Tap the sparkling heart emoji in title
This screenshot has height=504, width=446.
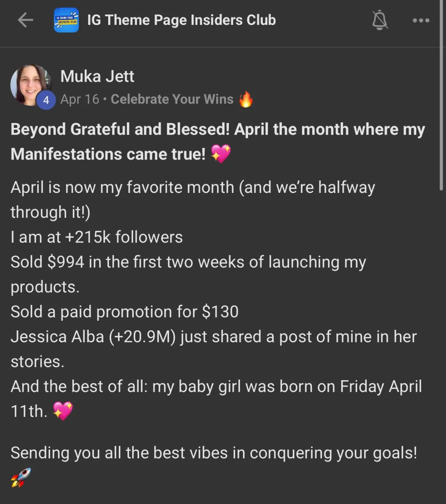(x=221, y=154)
